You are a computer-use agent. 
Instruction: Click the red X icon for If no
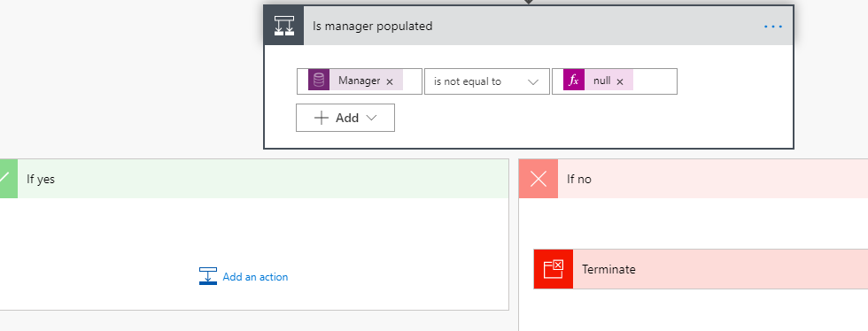pyautogui.click(x=539, y=179)
